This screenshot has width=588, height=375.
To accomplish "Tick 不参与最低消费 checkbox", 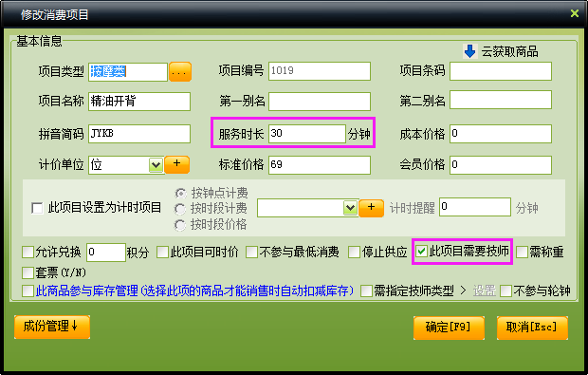I will pyautogui.click(x=251, y=252).
